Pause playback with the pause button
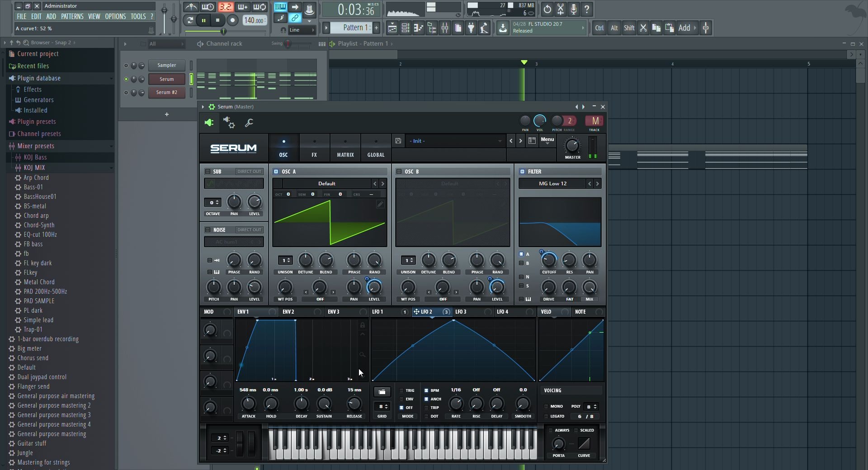The width and height of the screenshot is (868, 470). 203,20
